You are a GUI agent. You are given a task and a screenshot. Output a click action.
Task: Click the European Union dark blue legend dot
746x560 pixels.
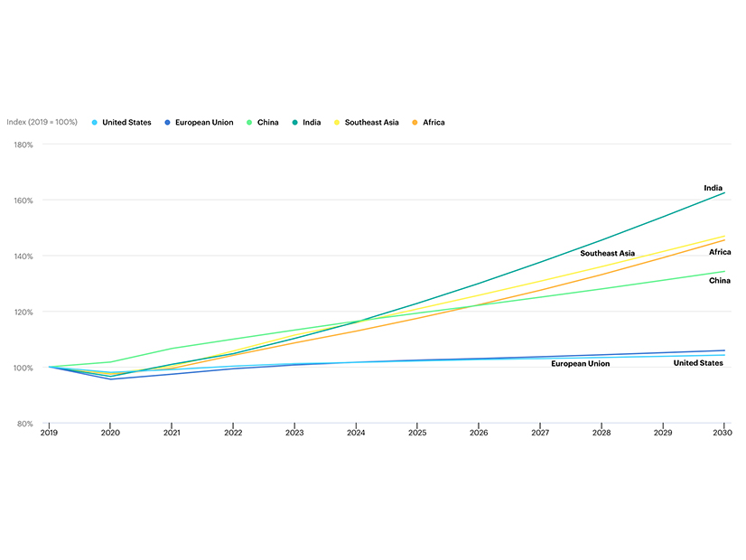[167, 122]
